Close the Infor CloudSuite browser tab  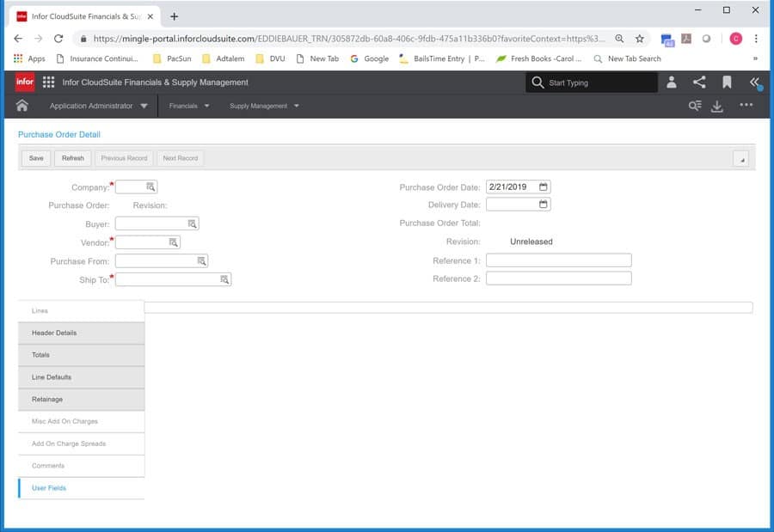(x=150, y=16)
